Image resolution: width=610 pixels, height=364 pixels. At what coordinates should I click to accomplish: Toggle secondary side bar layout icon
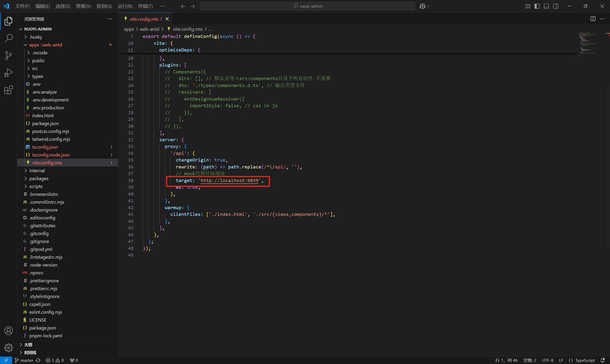click(556, 6)
